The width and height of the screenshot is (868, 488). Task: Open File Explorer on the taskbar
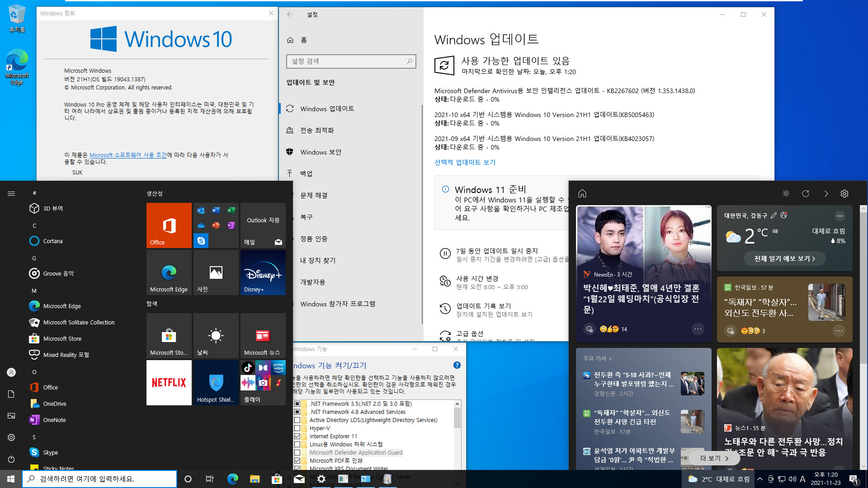(255, 479)
